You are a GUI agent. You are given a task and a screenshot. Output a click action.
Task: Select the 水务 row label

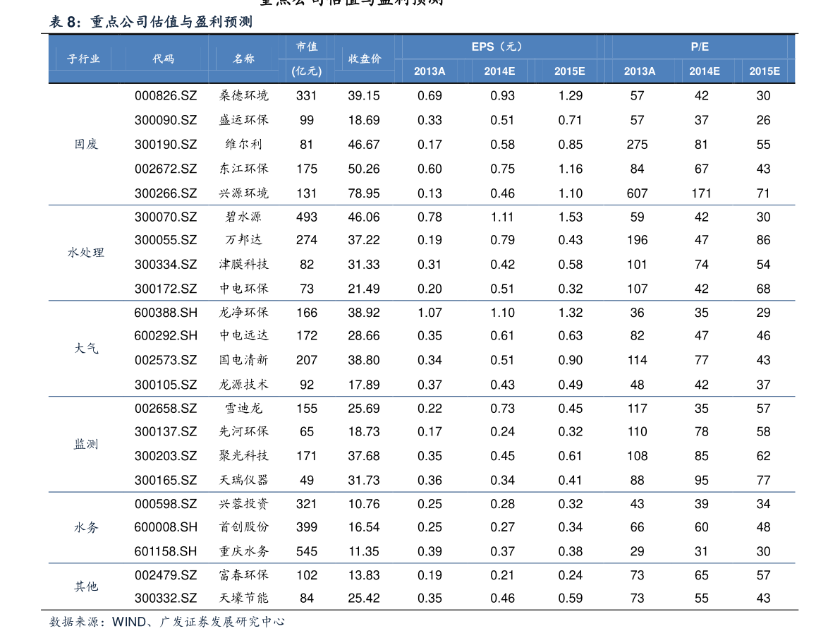86,528
